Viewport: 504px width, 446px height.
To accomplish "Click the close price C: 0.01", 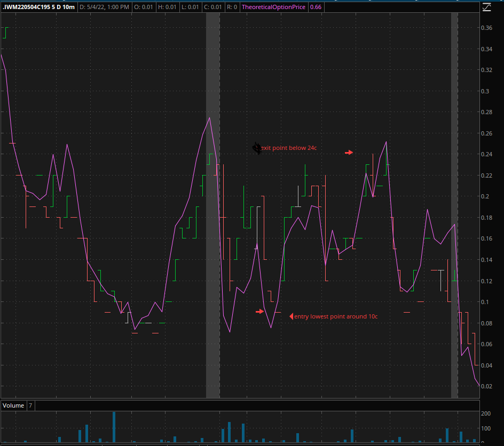I will coord(213,7).
